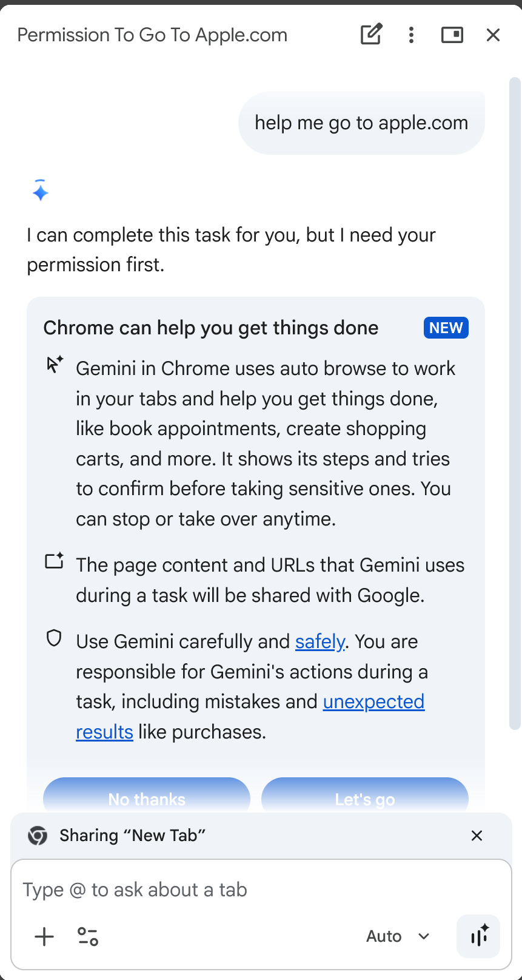Image resolution: width=522 pixels, height=980 pixels.
Task: Stop sharing the New Tab
Action: click(477, 836)
